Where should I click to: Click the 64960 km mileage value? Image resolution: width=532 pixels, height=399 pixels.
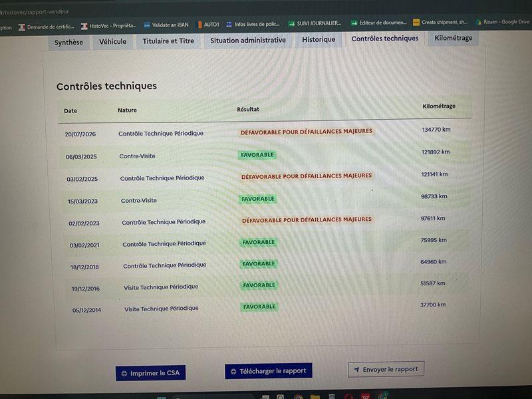coord(434,262)
